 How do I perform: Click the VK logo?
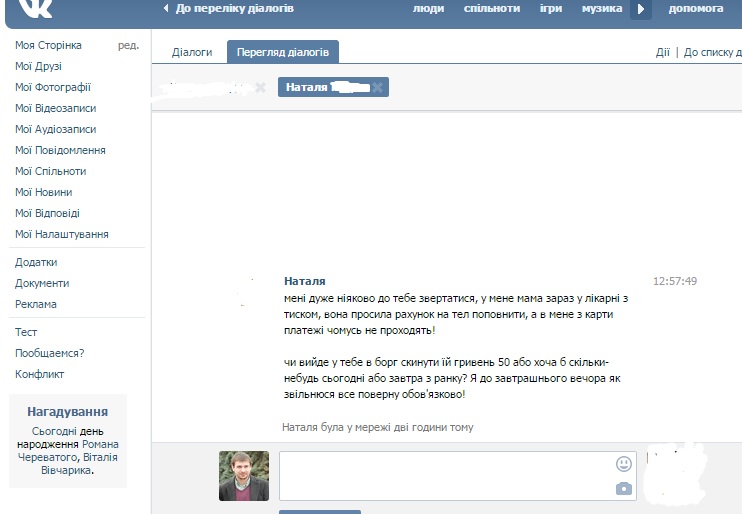[x=35, y=9]
